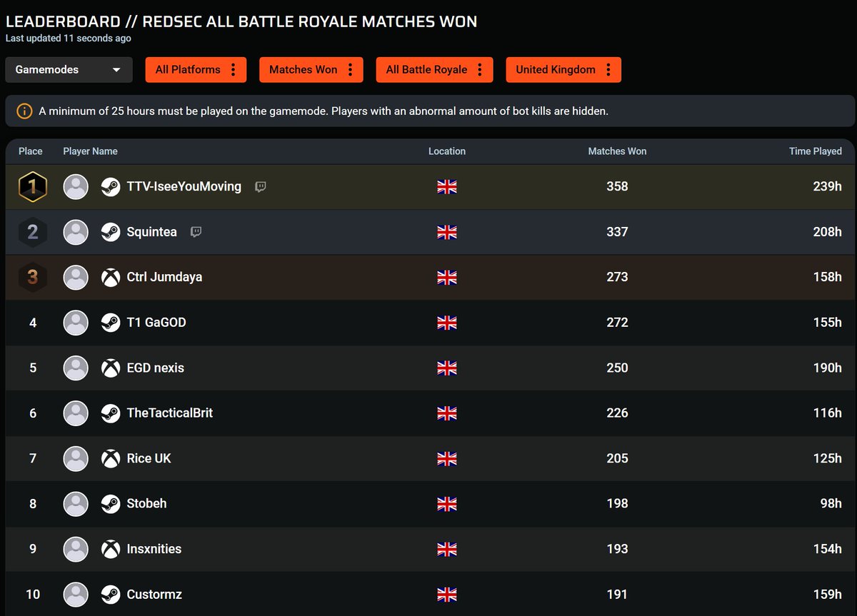The width and height of the screenshot is (857, 616).
Task: Click the leaderboard page title heading
Action: [x=241, y=21]
